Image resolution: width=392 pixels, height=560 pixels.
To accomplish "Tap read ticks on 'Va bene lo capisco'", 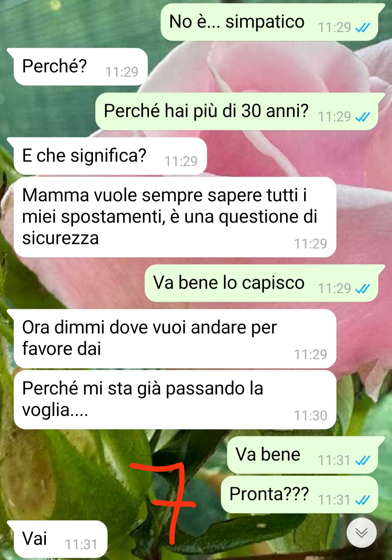I will pos(362,289).
